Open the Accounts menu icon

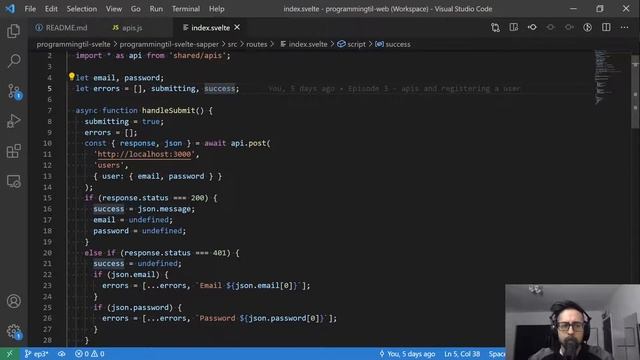[x=13, y=301]
